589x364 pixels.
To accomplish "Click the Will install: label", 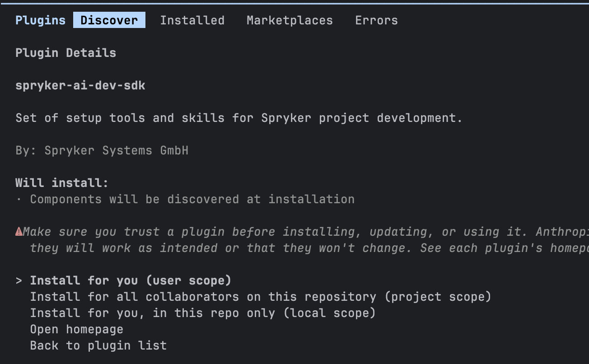I will coord(62,183).
